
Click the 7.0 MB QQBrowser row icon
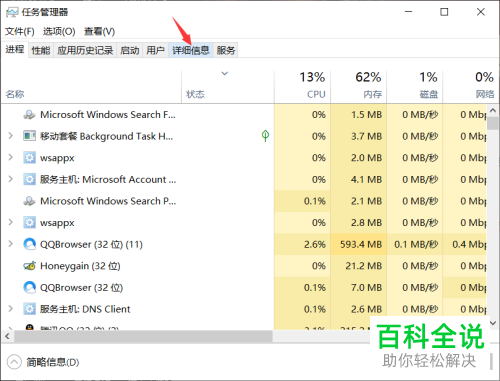click(29, 287)
